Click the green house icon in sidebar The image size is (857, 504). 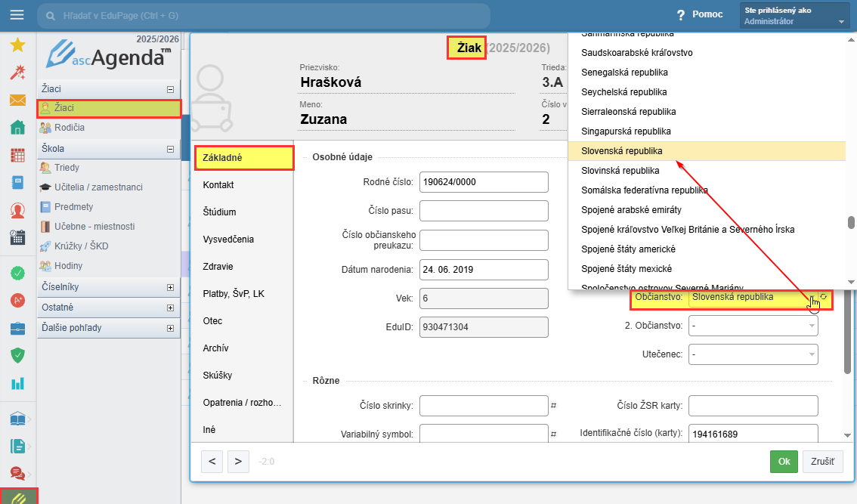coord(17,128)
